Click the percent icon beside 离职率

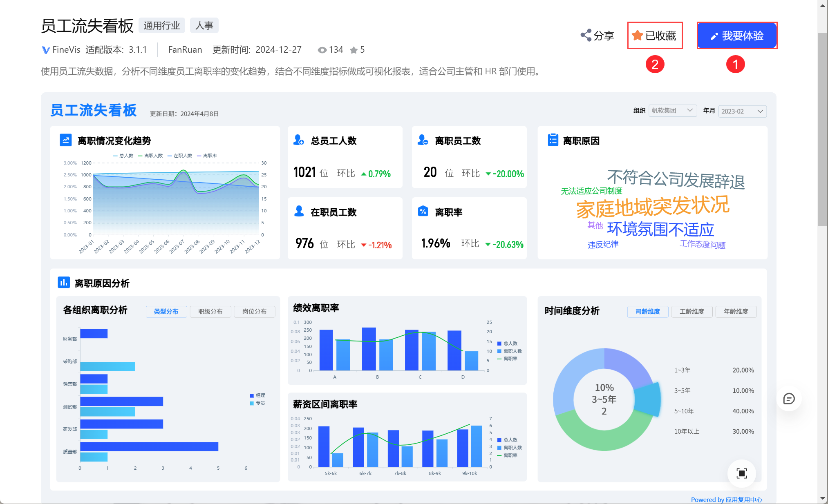coord(423,211)
